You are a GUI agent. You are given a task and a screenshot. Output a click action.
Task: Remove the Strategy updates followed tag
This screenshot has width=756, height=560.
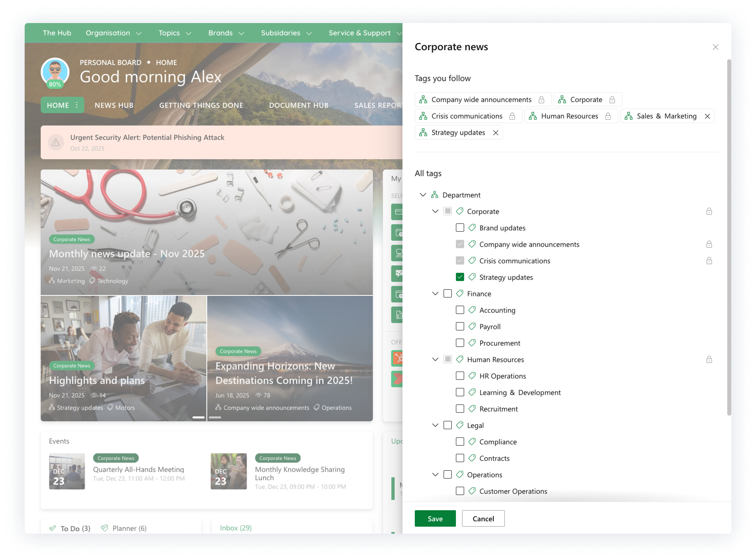pos(496,132)
